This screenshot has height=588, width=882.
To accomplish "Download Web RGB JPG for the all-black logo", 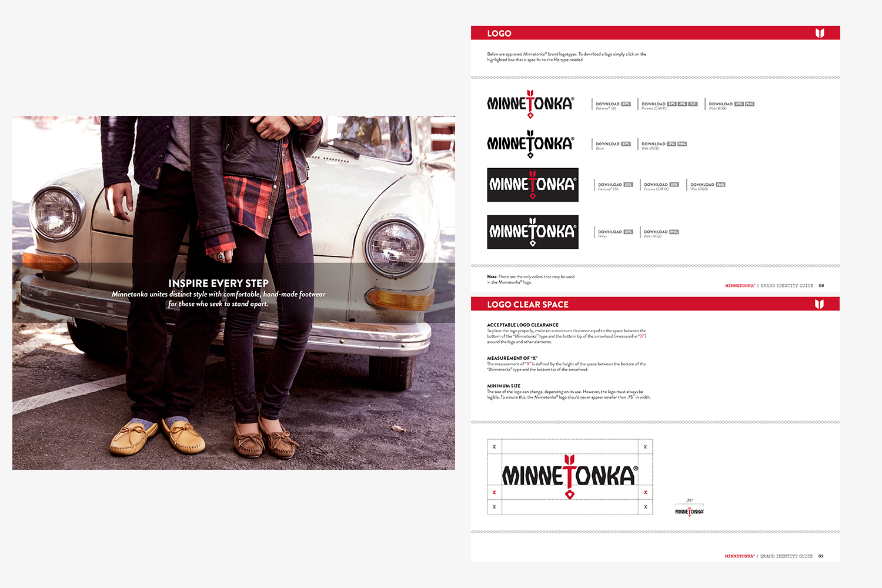I will coord(671,144).
